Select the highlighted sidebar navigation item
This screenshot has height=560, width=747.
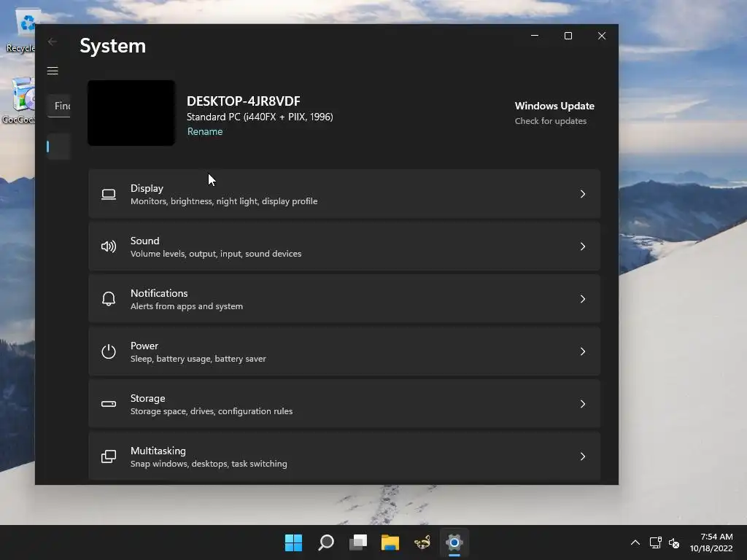click(x=58, y=147)
